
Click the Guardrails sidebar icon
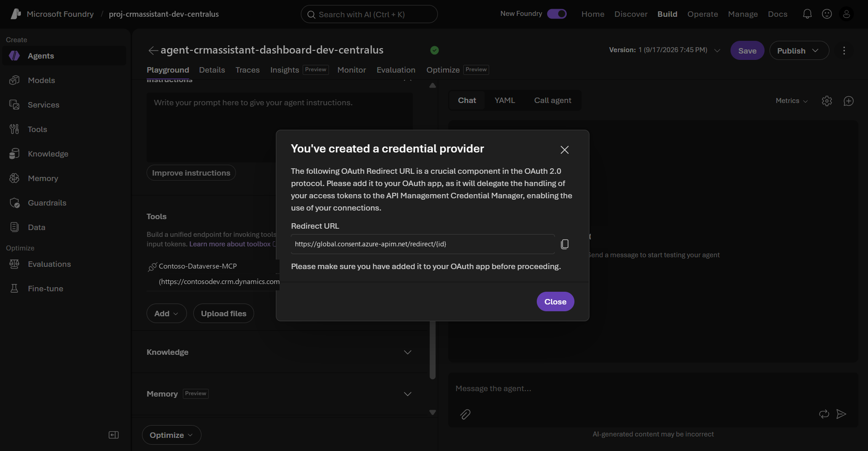(15, 203)
